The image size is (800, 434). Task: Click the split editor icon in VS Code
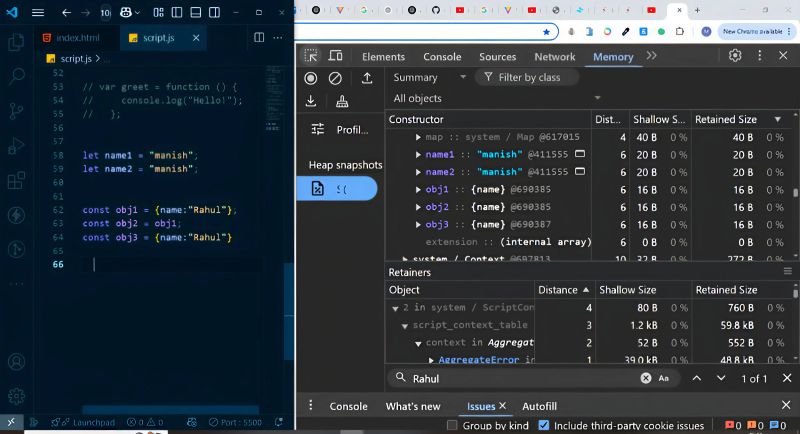tap(259, 37)
